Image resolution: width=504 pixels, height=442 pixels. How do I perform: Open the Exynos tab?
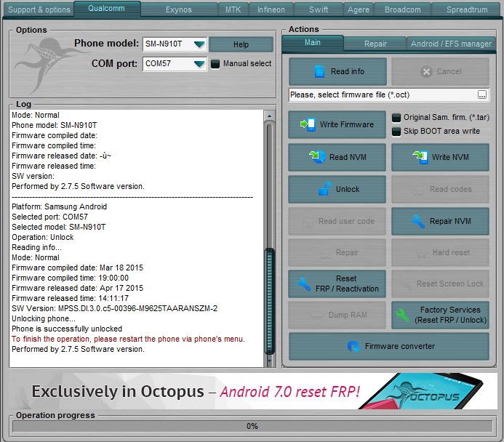(x=179, y=9)
